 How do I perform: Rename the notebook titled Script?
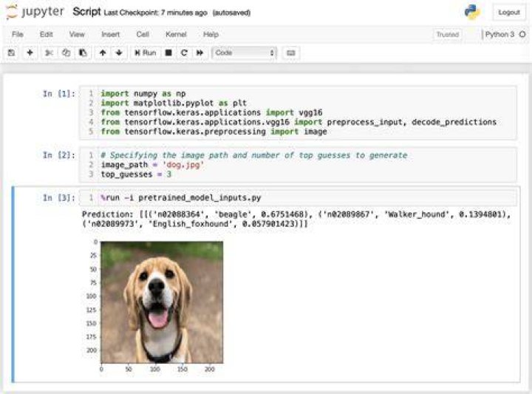point(87,12)
